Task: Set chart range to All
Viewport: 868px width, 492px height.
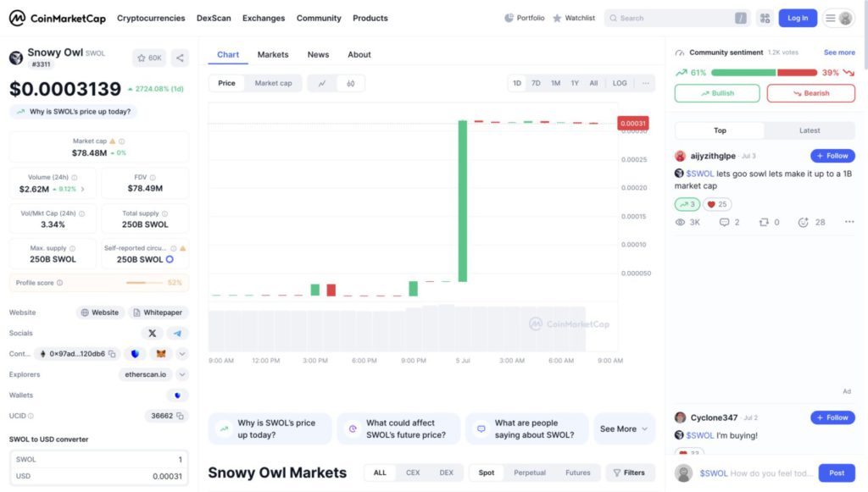Action: (593, 83)
